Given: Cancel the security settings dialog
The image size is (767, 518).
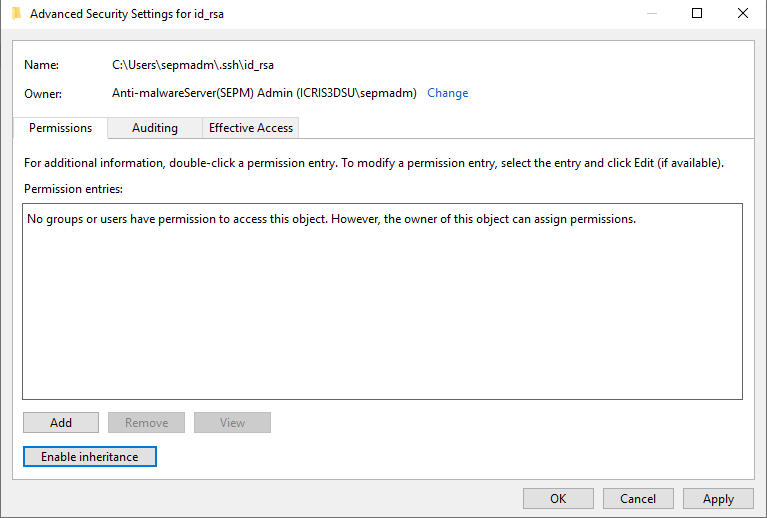Looking at the screenshot, I should [x=638, y=498].
